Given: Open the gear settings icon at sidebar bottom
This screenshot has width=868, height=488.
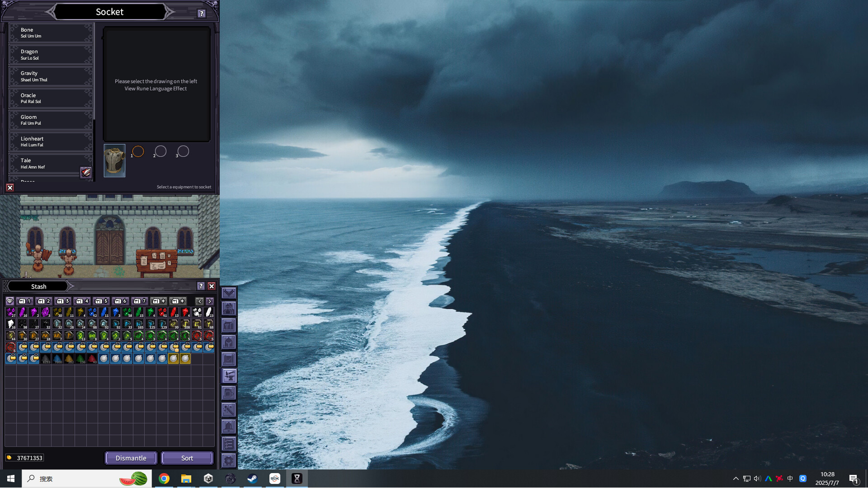Looking at the screenshot, I should pos(228,460).
